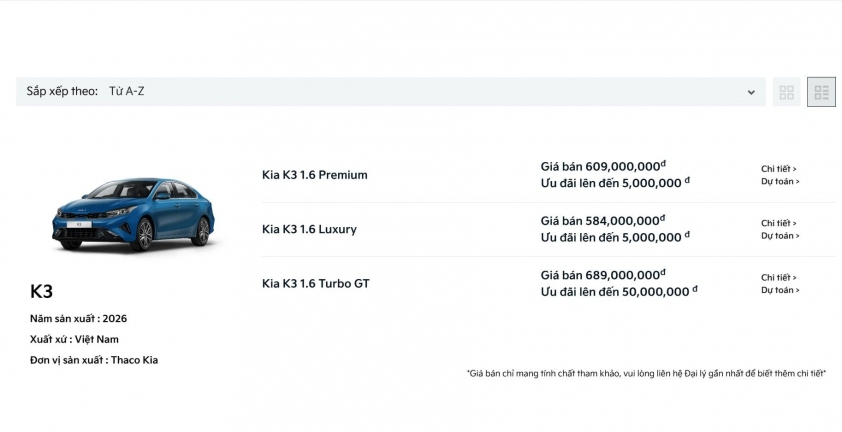Click the blue Kia K3 car image
Viewport: 842px width, 432px height.
134,213
